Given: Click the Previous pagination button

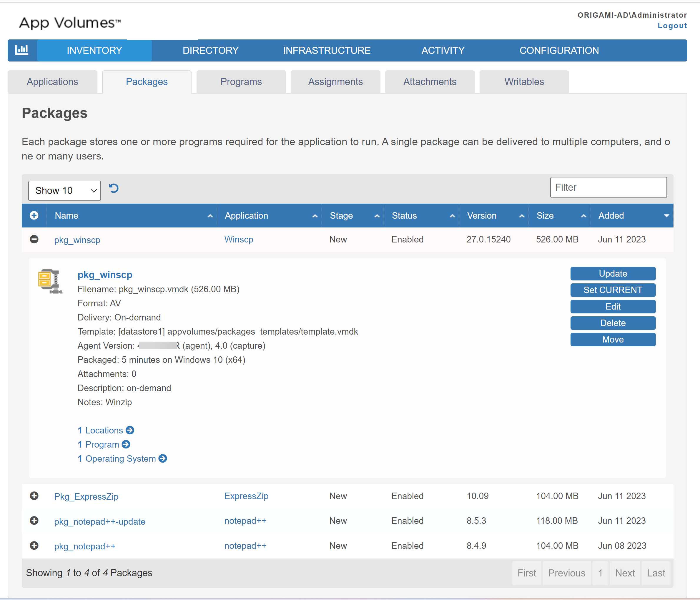Looking at the screenshot, I should [566, 573].
